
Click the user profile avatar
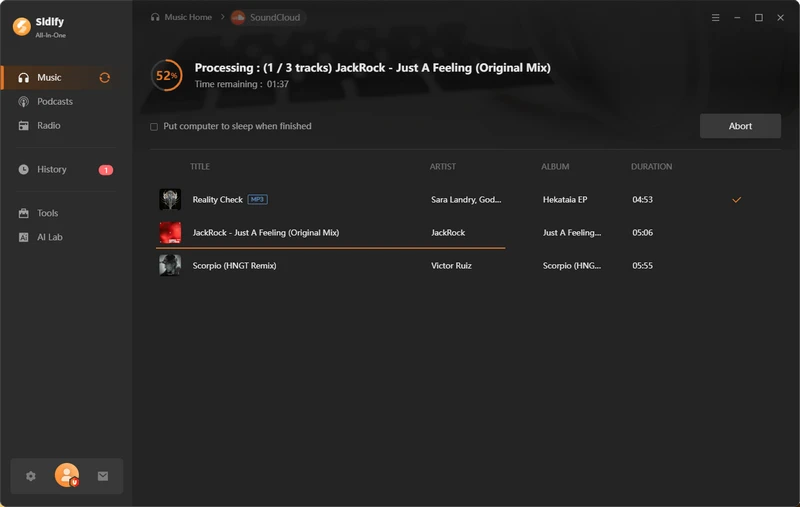pos(67,475)
